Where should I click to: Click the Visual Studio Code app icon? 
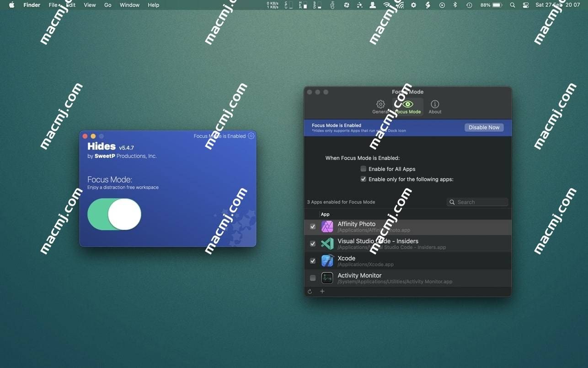327,244
